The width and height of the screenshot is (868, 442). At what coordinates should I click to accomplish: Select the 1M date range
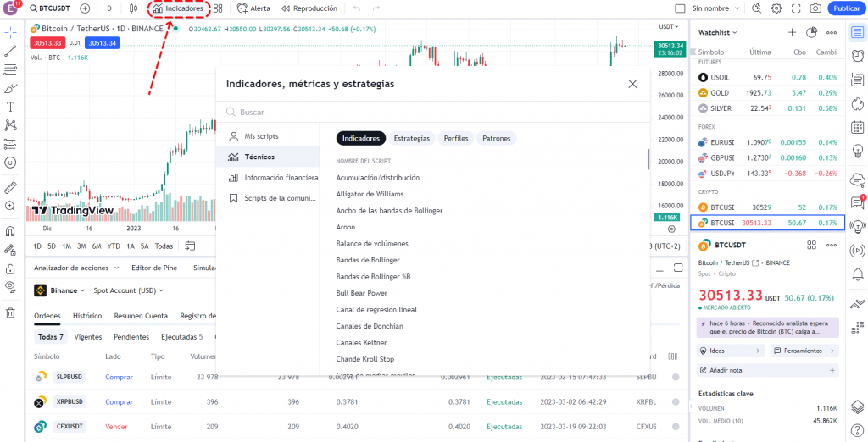point(66,246)
